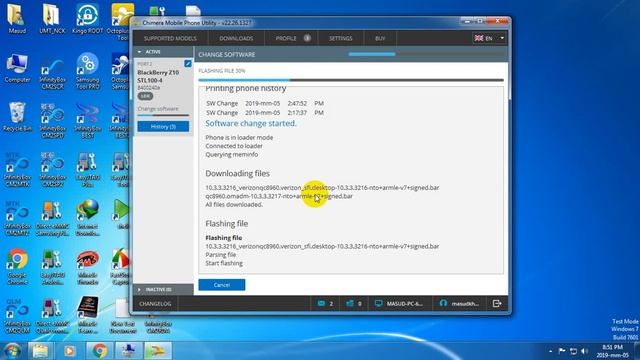Launch Samsung Tool PRO shortcut
Viewport: 640px width, 360px height.
pyautogui.click(x=87, y=70)
